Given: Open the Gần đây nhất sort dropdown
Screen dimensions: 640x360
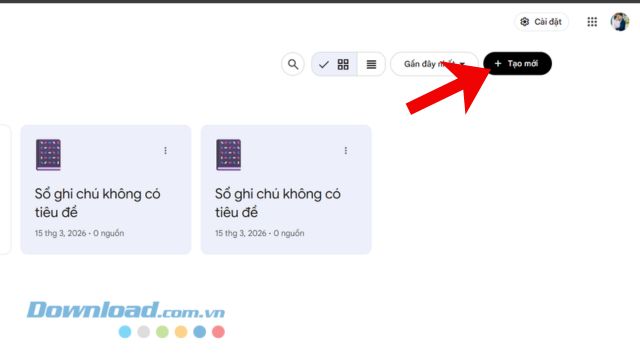Looking at the screenshot, I should pos(434,64).
